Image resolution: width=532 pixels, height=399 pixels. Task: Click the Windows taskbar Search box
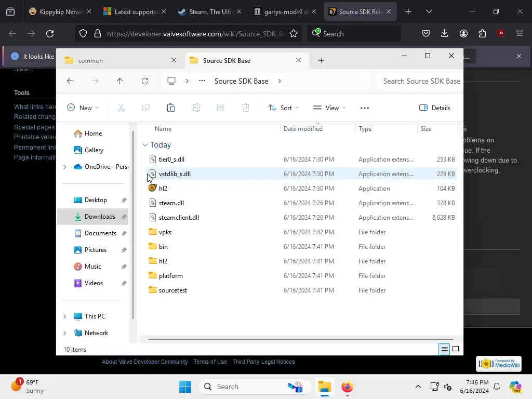coord(255,387)
